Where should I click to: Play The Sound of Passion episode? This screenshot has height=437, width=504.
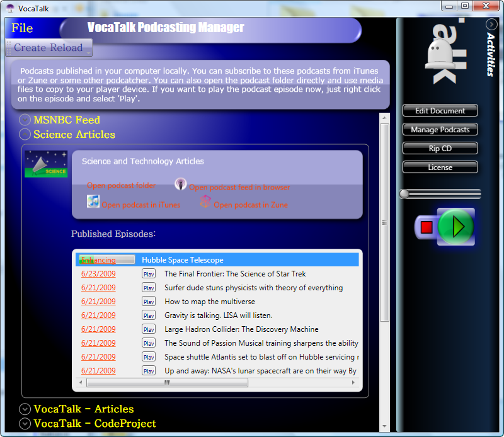click(x=149, y=343)
